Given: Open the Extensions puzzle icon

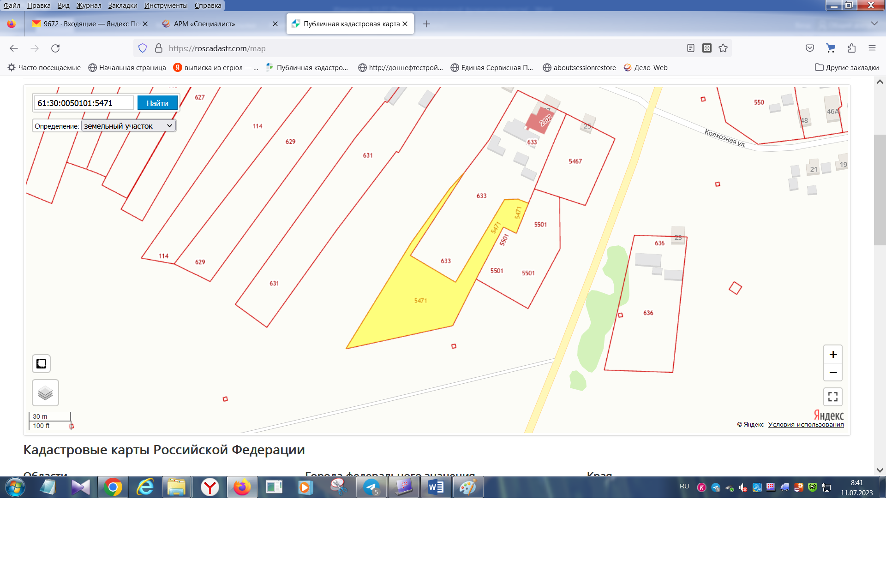Looking at the screenshot, I should [x=851, y=48].
